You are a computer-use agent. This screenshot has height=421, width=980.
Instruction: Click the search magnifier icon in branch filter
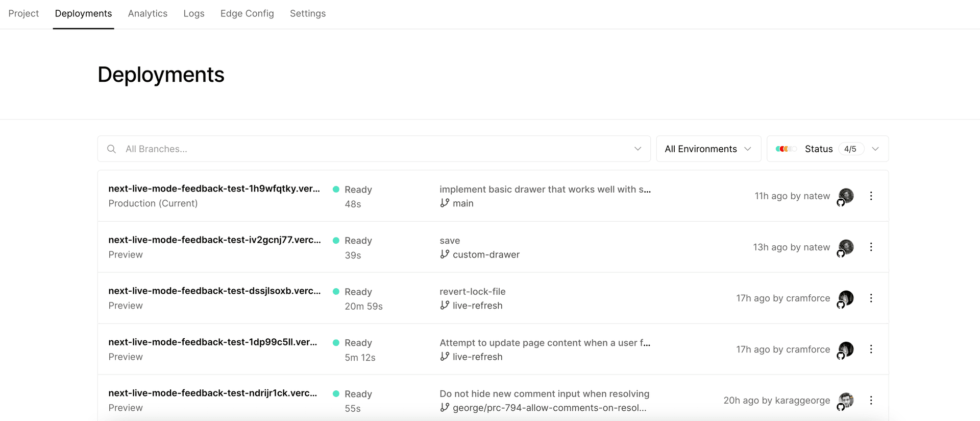click(x=111, y=149)
